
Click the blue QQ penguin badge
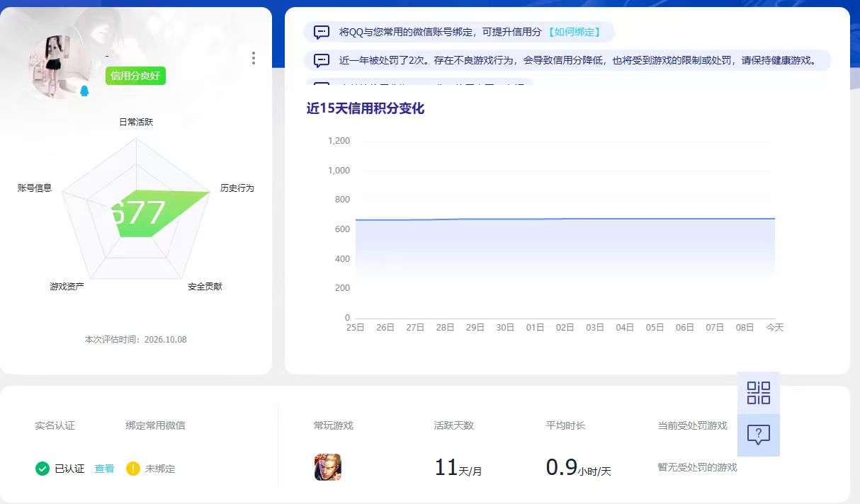[x=84, y=91]
